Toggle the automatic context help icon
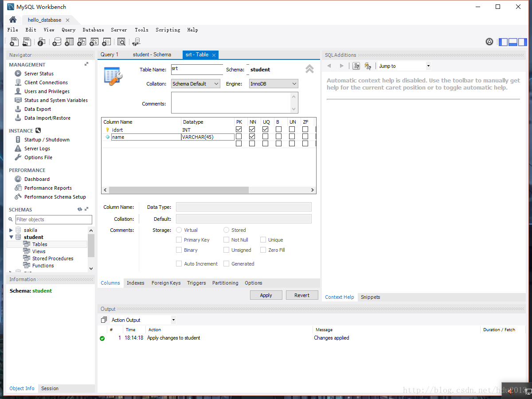 click(368, 66)
